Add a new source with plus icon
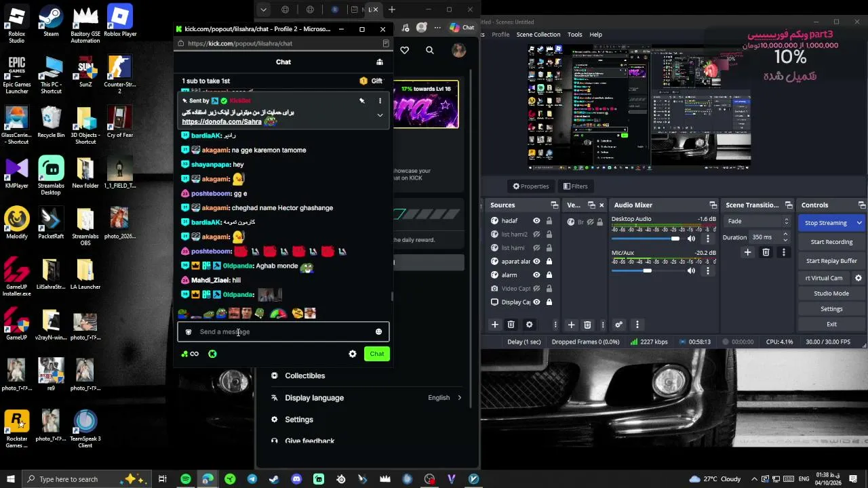Image resolution: width=868 pixels, height=488 pixels. tap(495, 325)
